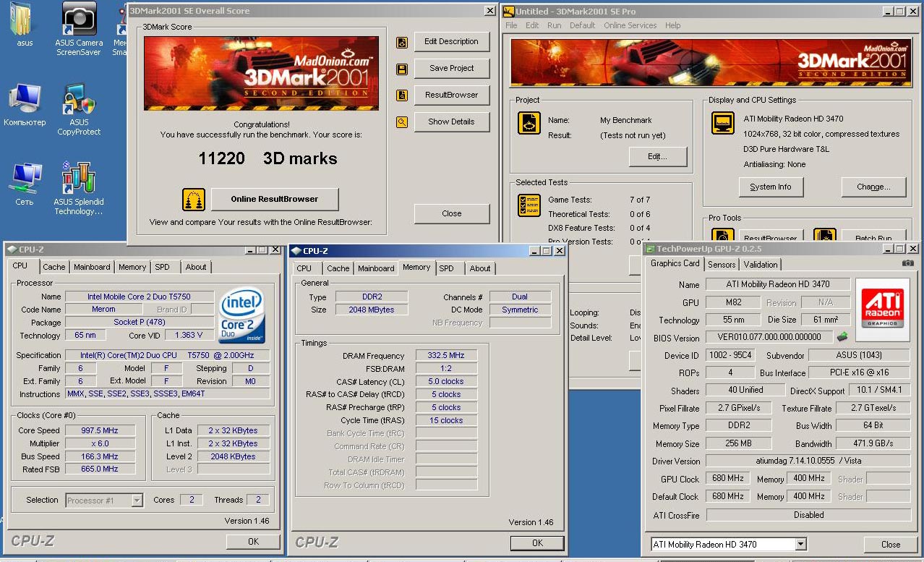Select ASUS Camera ScreenSaver desktop icon
Screen dimensions: 924x562
coord(79,29)
